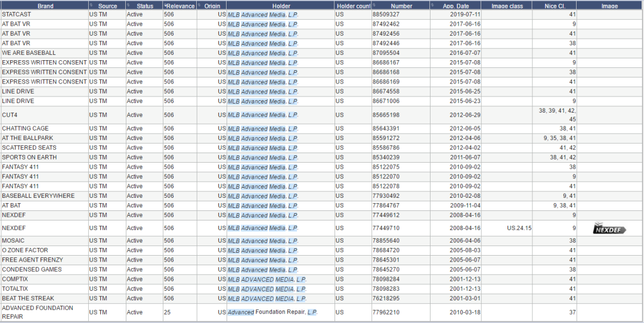Click sort arrow icon beside Relevance header
The height and width of the screenshot is (323, 644).
[x=165, y=5]
